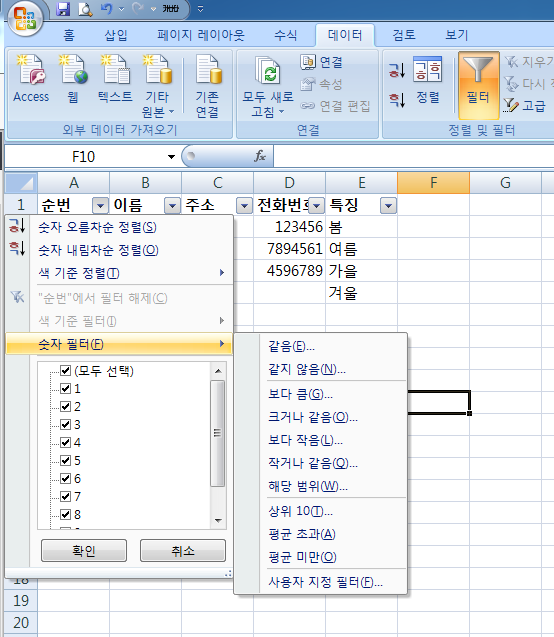This screenshot has height=637, width=554.
Task: Customize quick access toolbar dropdown
Action: 200,9
